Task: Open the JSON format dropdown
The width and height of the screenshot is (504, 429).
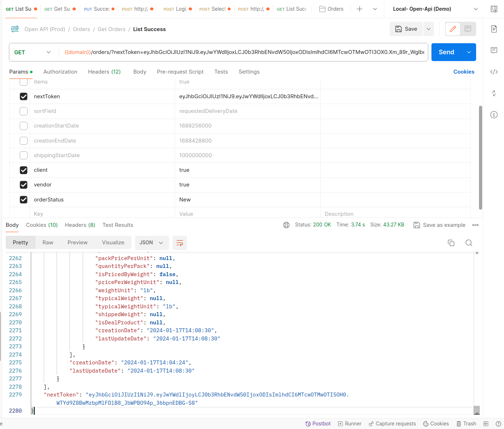Action: pyautogui.click(x=151, y=243)
